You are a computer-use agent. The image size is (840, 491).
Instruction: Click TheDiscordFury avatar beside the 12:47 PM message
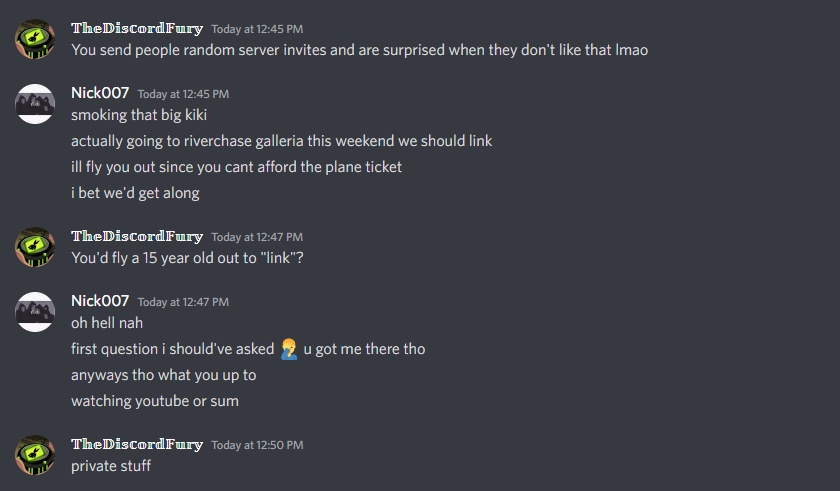point(35,247)
